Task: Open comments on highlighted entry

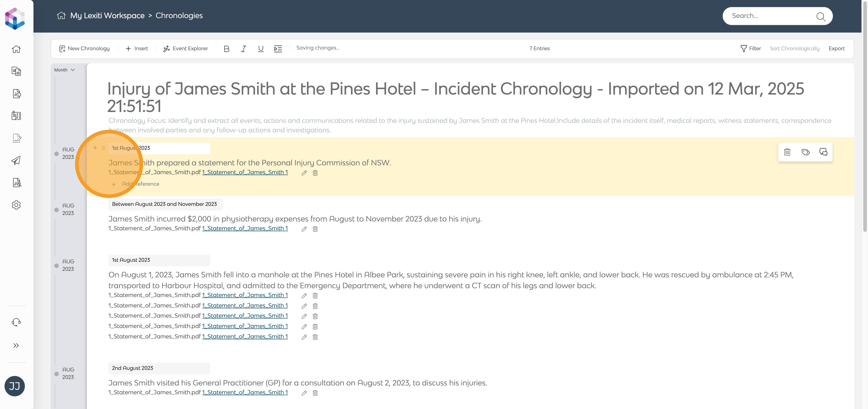Action: [823, 152]
